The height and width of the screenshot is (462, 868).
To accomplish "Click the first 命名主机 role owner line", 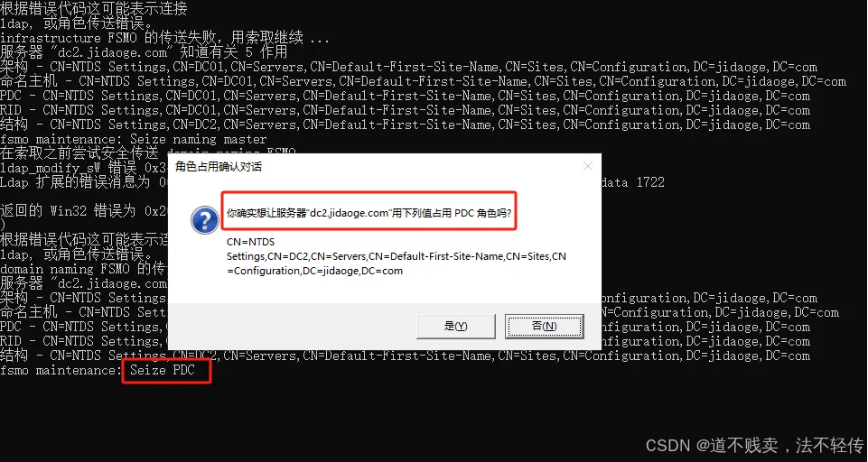I will tap(423, 81).
